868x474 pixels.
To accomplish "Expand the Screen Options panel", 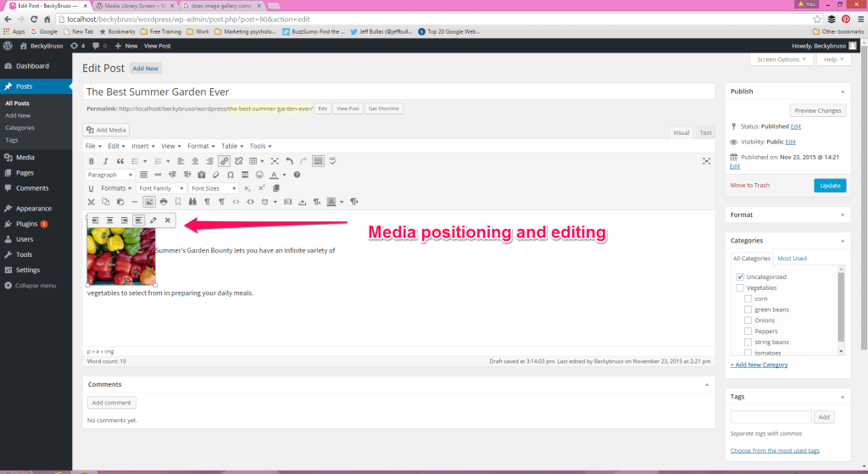I will pyautogui.click(x=782, y=59).
